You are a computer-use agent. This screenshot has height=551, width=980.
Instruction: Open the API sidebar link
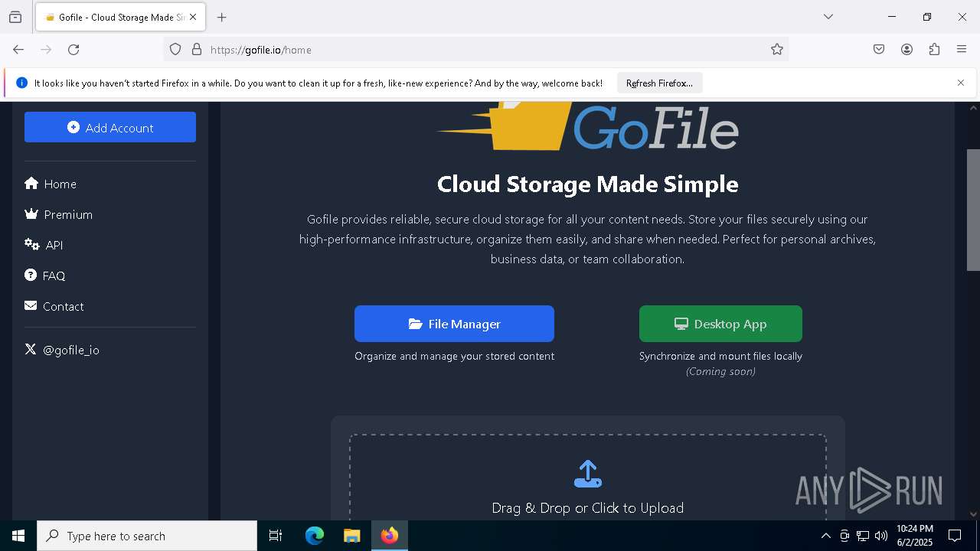[44, 245]
